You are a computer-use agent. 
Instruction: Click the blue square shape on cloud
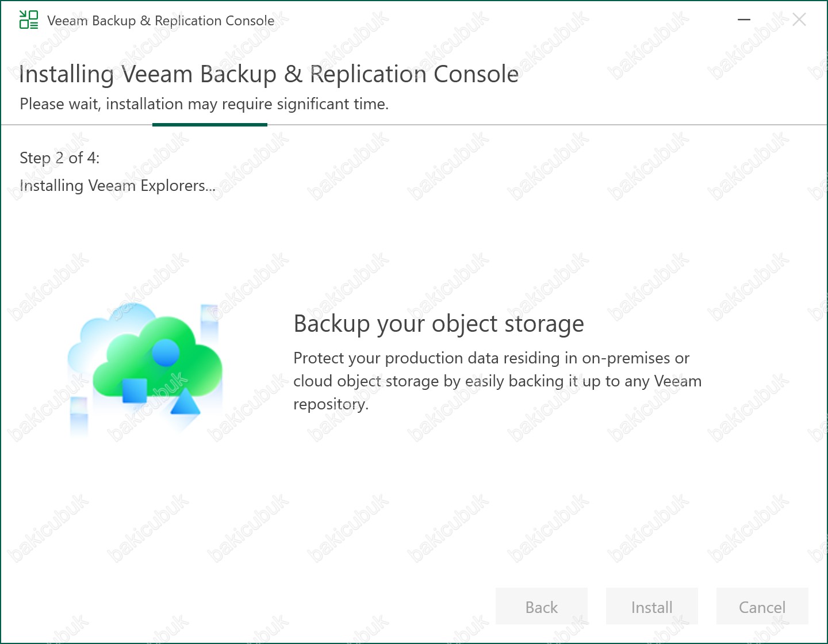135,390
